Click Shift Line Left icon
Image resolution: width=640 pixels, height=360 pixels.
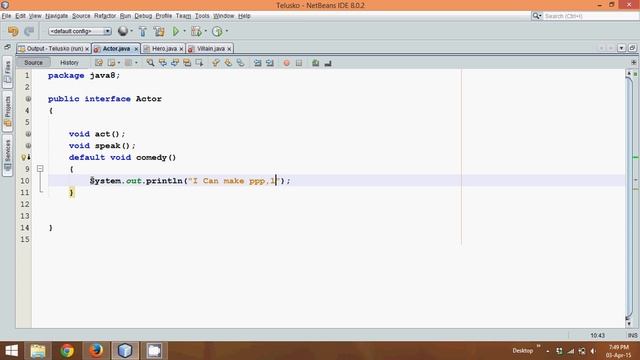point(257,63)
